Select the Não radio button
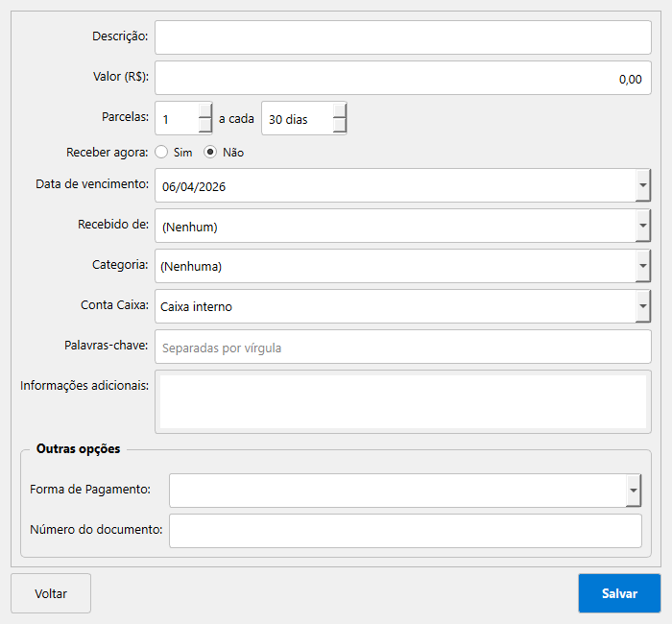This screenshot has width=672, height=624. (x=210, y=152)
